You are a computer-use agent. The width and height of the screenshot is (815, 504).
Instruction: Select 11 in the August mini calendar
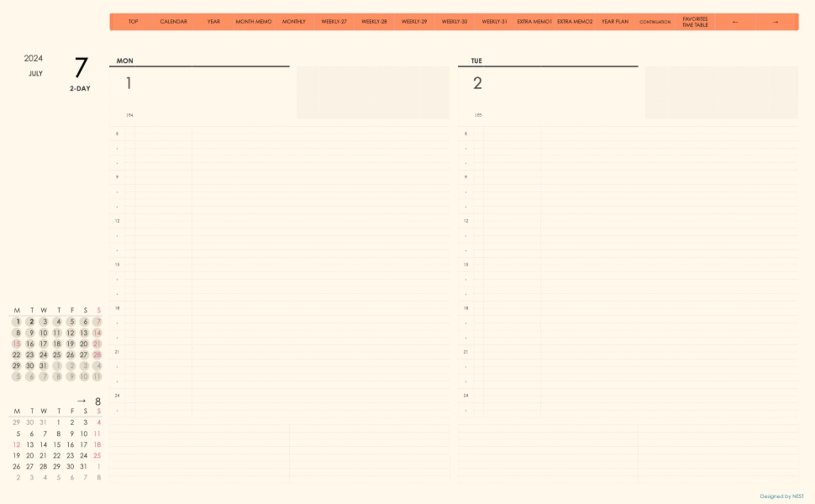(97, 433)
